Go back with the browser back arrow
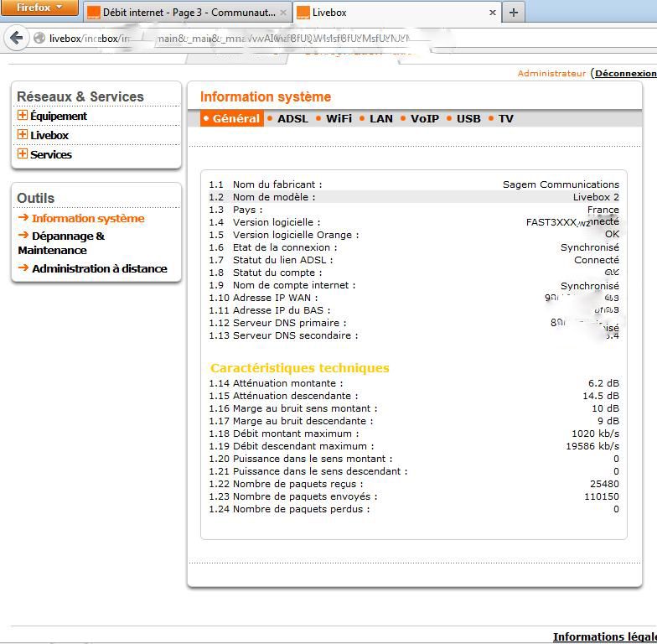This screenshot has height=644, width=657. [x=17, y=39]
